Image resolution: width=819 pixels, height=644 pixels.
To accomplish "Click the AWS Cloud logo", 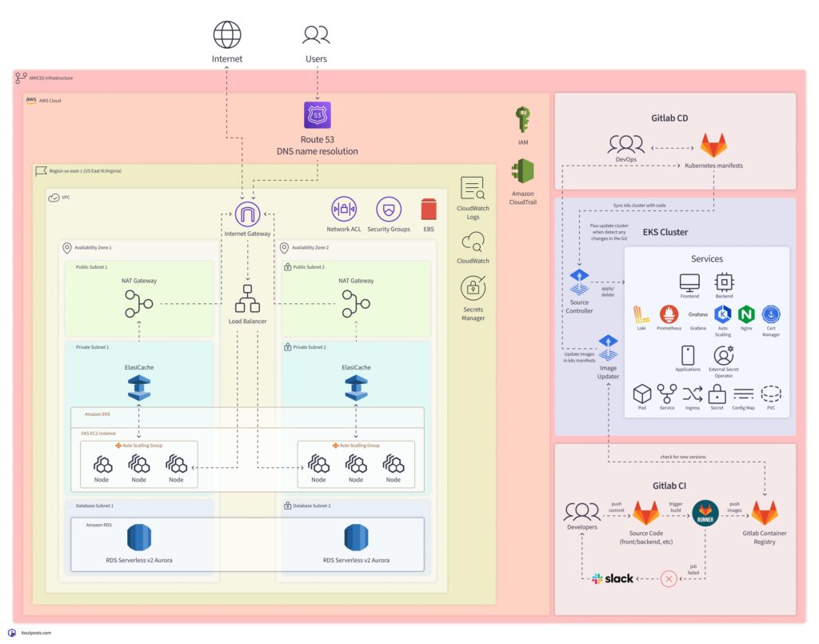I will point(31,100).
